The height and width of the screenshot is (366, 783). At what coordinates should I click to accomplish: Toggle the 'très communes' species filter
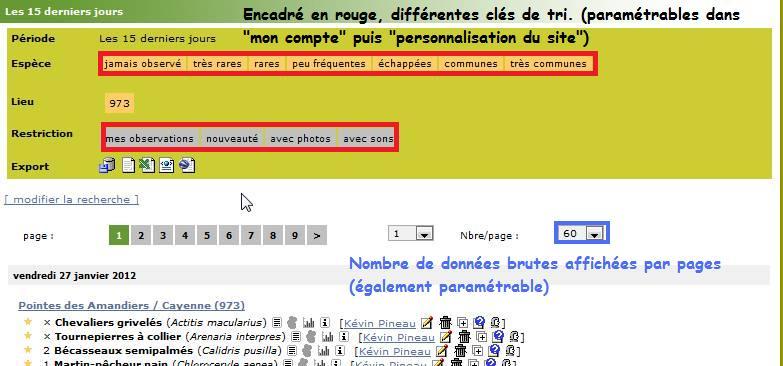pyautogui.click(x=548, y=63)
